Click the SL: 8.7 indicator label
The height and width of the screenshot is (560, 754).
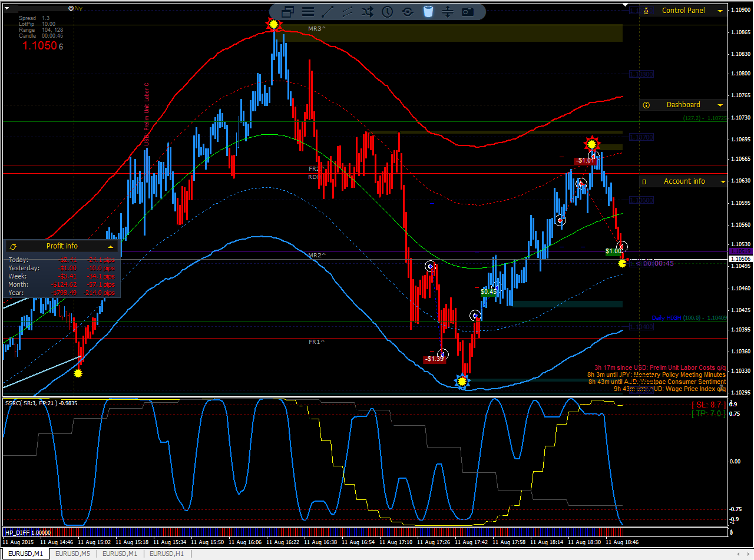709,405
